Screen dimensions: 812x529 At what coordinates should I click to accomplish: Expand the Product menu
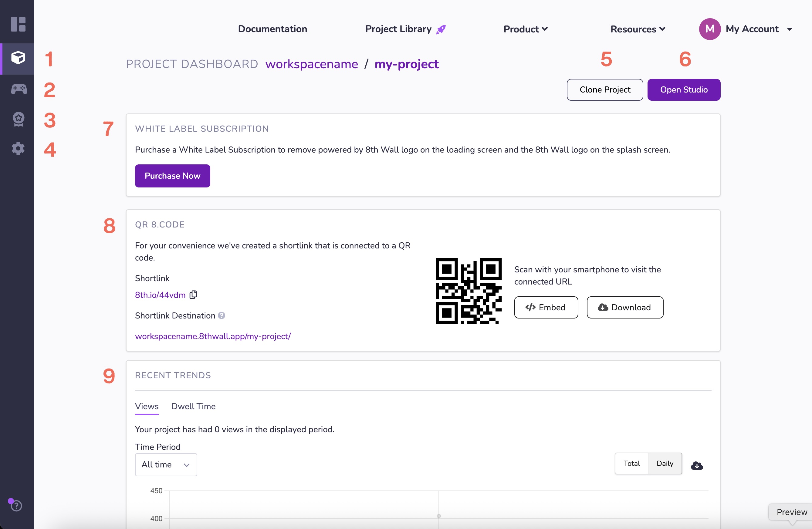point(526,29)
